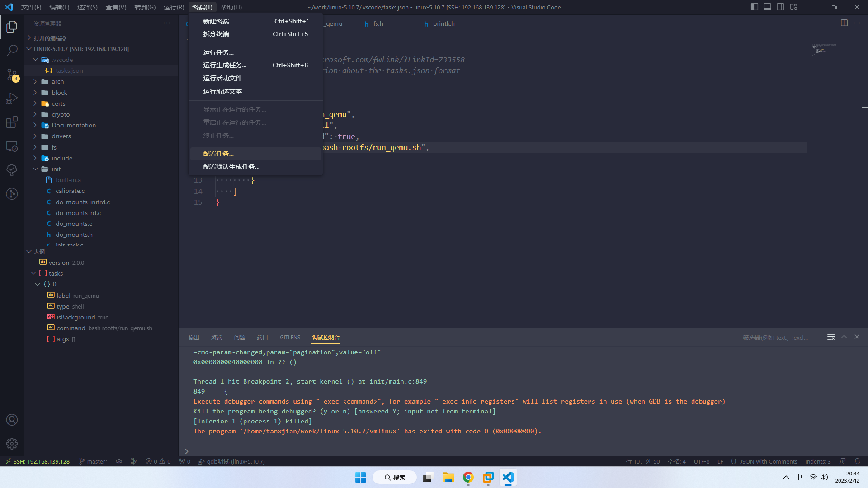The image size is (868, 488).
Task: Open the testing/remote activity bar icon
Action: tap(12, 170)
